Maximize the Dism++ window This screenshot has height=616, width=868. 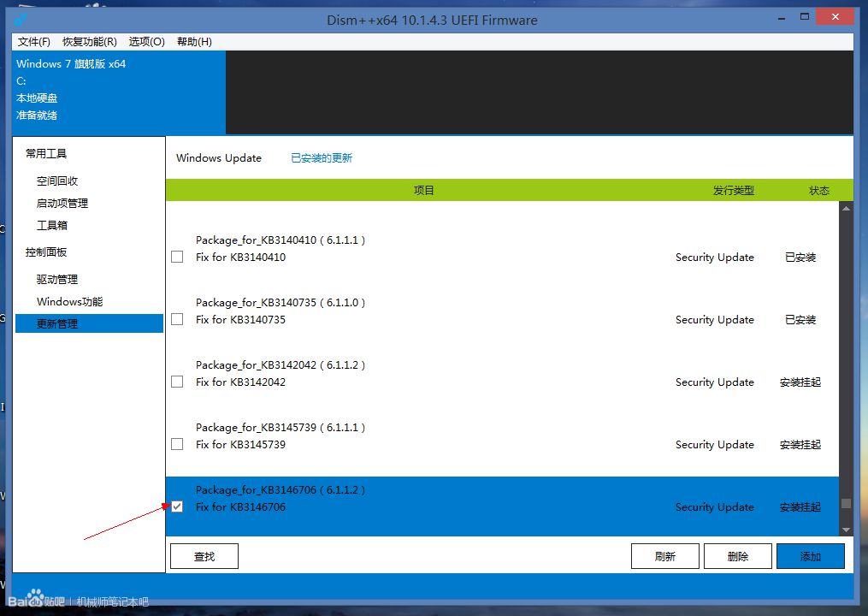[x=805, y=16]
